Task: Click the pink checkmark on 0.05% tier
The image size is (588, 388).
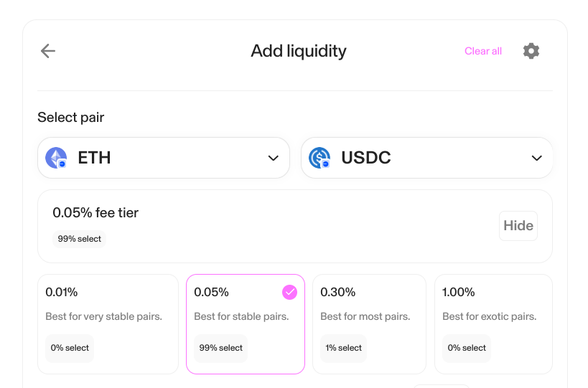Action: (x=289, y=292)
